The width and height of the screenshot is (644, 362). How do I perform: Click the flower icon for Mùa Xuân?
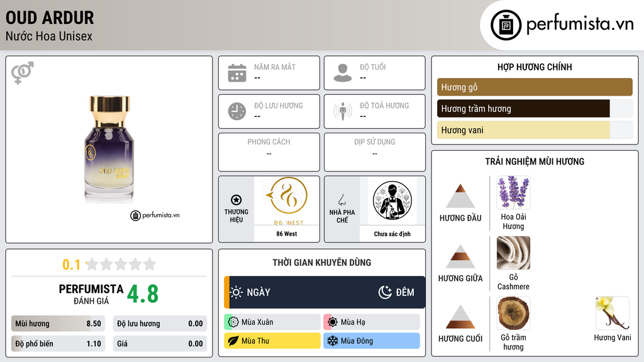[233, 322]
